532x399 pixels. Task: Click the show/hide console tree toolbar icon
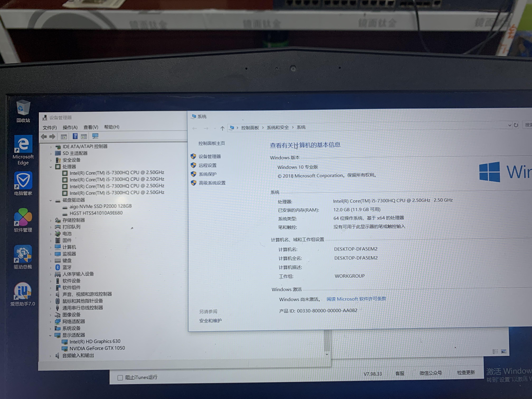(x=64, y=137)
